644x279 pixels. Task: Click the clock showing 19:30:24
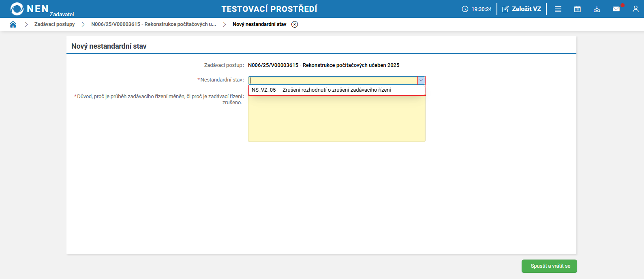click(477, 9)
